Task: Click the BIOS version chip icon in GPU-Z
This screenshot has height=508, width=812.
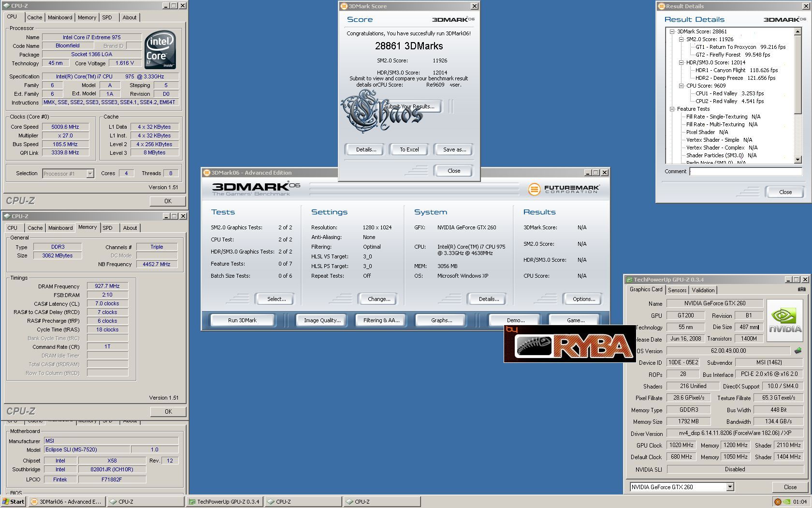Action: coord(797,350)
